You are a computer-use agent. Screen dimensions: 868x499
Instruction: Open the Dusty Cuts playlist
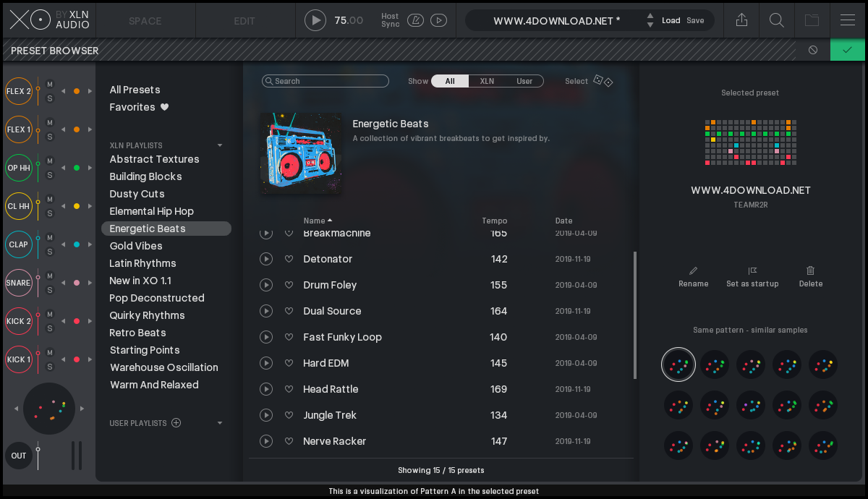pos(137,194)
